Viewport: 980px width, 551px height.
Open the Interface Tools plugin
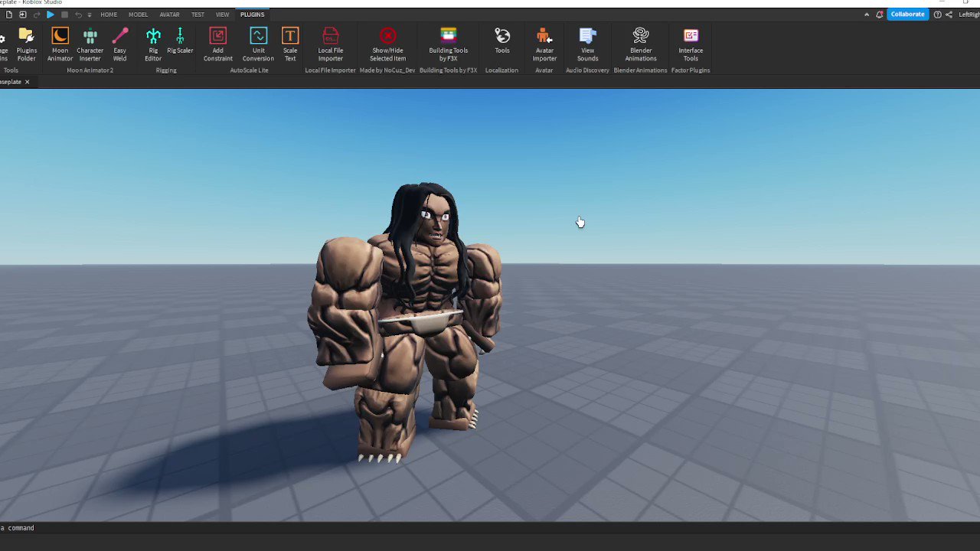tap(691, 44)
